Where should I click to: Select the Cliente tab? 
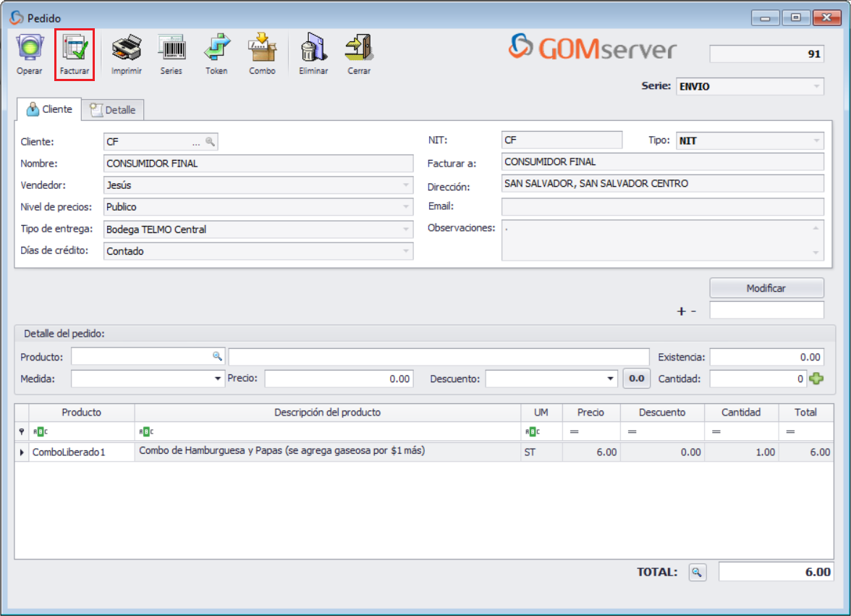(49, 109)
